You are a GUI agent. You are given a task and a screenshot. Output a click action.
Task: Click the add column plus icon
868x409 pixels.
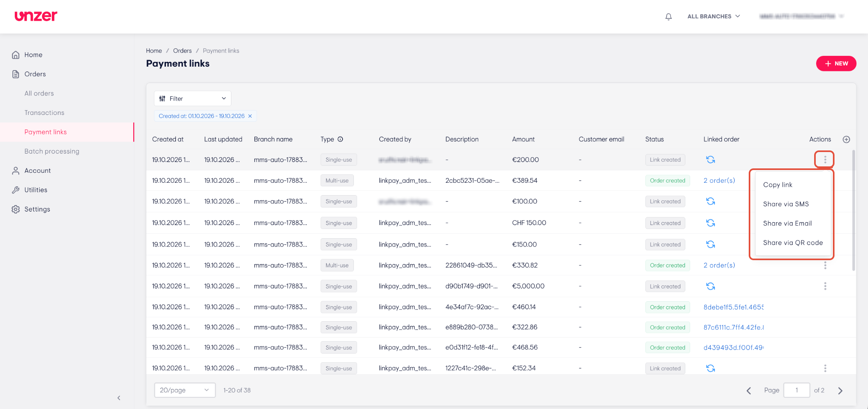(x=846, y=139)
